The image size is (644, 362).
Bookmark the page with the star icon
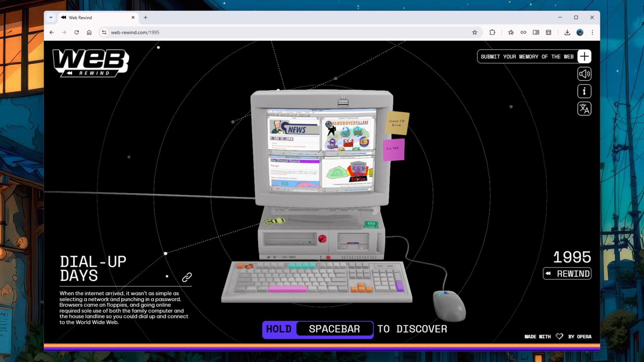point(474,32)
